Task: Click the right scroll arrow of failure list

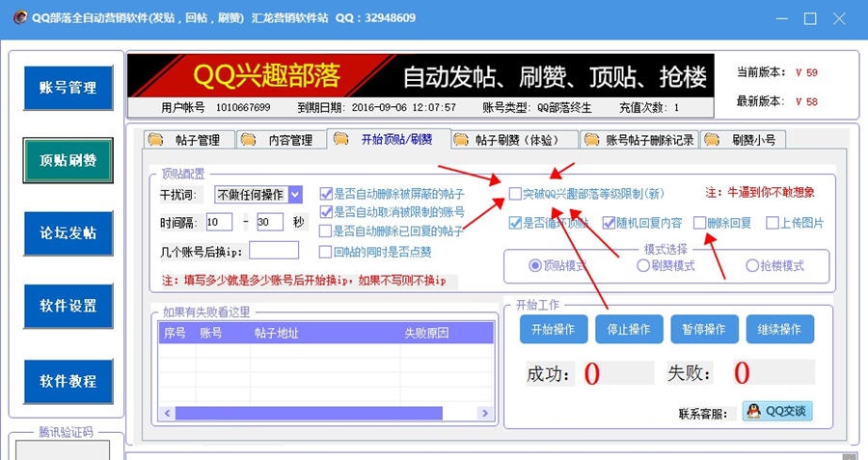Action: click(485, 413)
